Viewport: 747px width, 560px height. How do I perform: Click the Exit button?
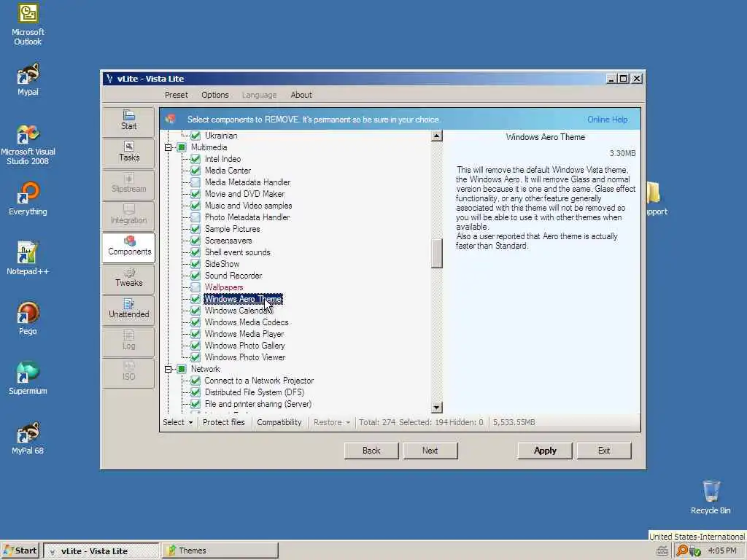pos(604,451)
